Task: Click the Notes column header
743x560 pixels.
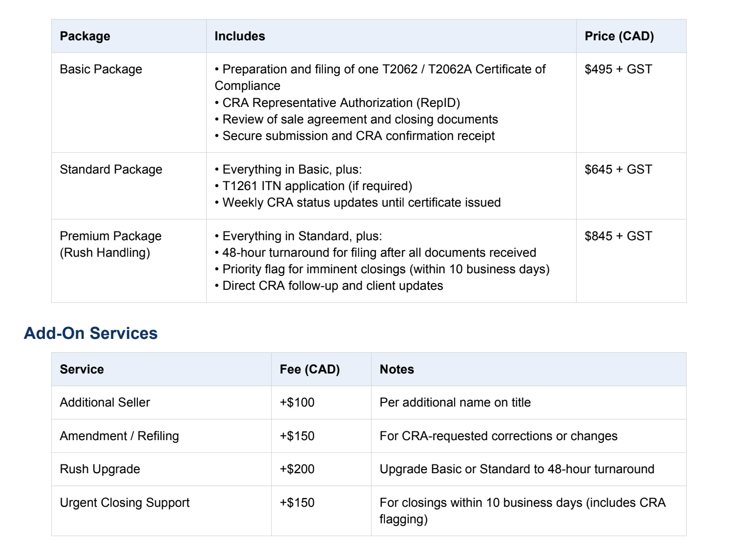Action: [x=397, y=369]
